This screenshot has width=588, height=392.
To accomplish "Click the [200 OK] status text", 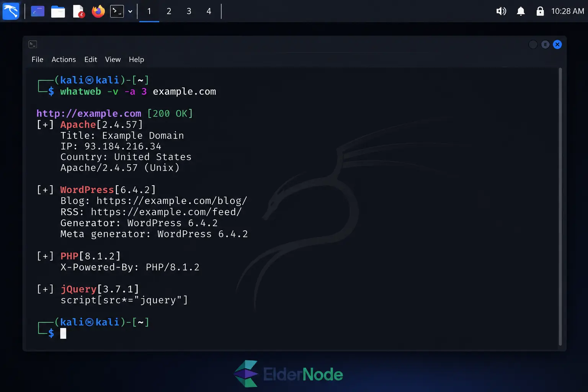I will click(170, 114).
